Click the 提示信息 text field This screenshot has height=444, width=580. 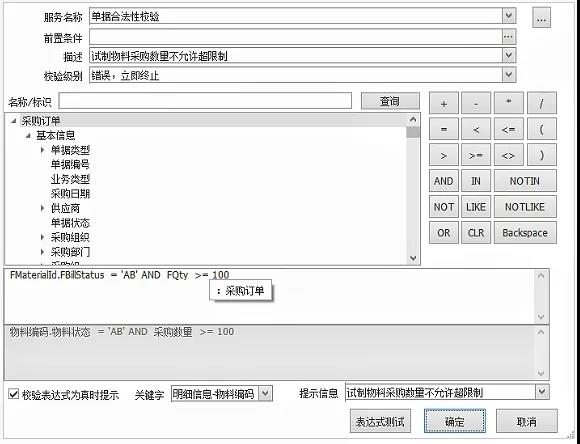(x=440, y=392)
